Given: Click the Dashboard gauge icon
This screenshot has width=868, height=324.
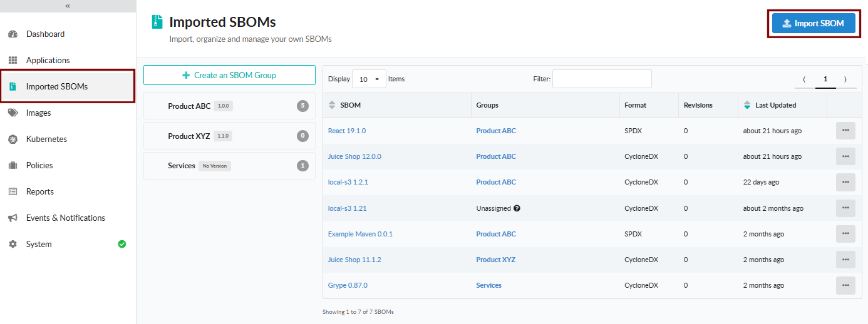Looking at the screenshot, I should (x=13, y=34).
